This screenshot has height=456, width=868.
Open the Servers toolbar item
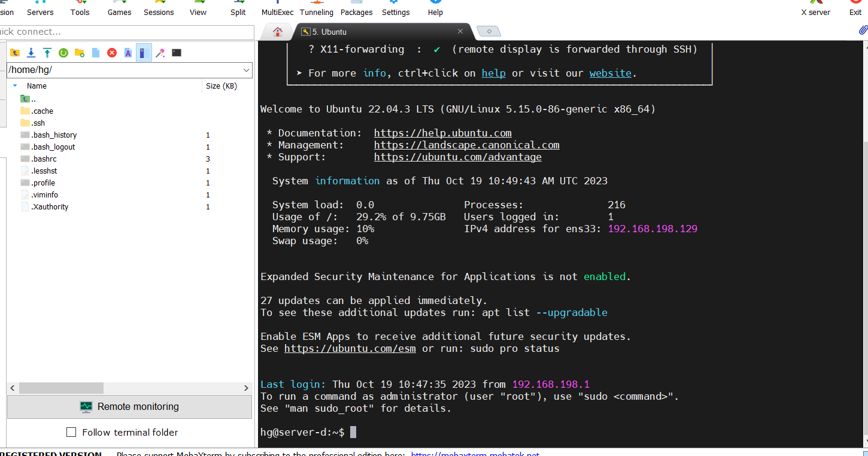tap(40, 8)
